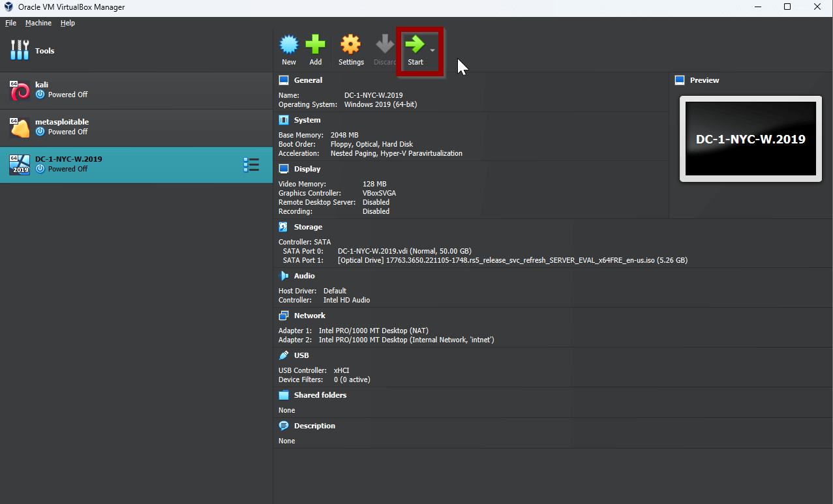
Task: Open the System settings heading link
Action: point(307,120)
